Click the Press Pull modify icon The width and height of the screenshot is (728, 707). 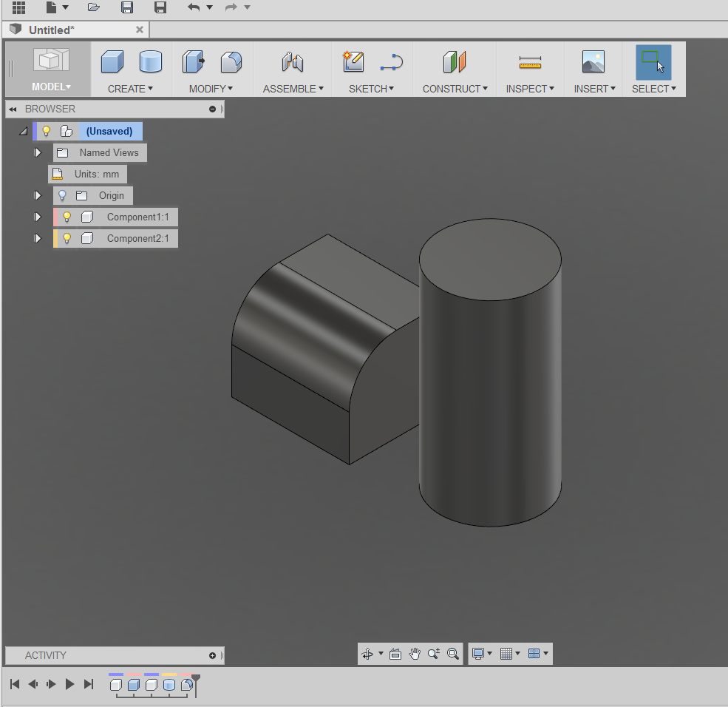pos(193,62)
